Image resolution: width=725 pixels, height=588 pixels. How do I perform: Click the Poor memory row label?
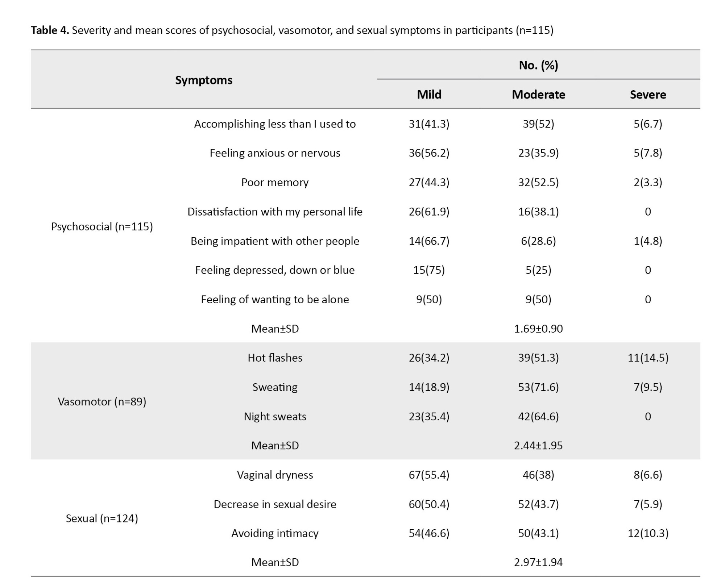click(275, 182)
